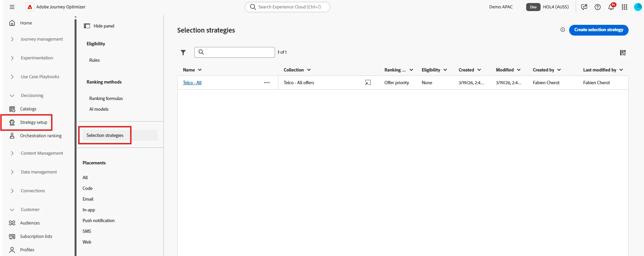Open Catalogs in the sidebar
644x256 pixels.
[28, 109]
